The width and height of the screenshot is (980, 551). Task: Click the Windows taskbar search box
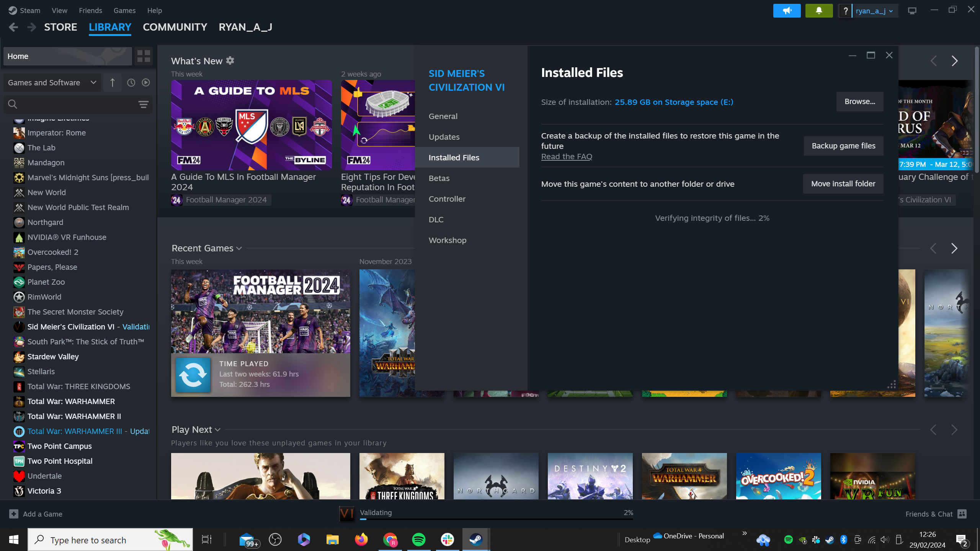(x=110, y=540)
